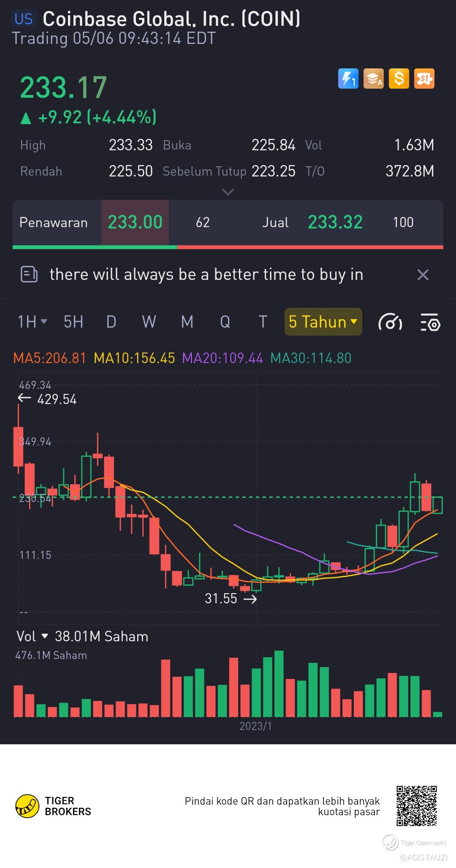Tap the Vol value 1.63M
This screenshot has height=868, width=456.
pyautogui.click(x=414, y=145)
